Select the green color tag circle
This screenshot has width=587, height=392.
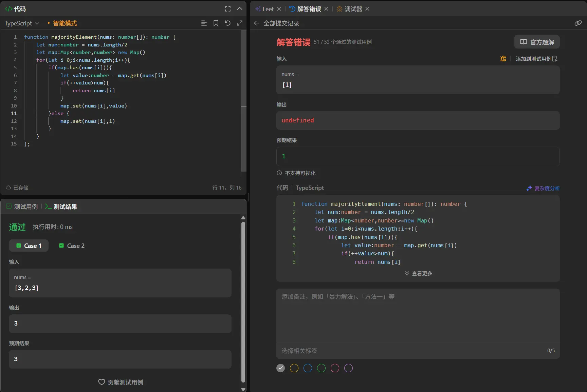coord(321,368)
